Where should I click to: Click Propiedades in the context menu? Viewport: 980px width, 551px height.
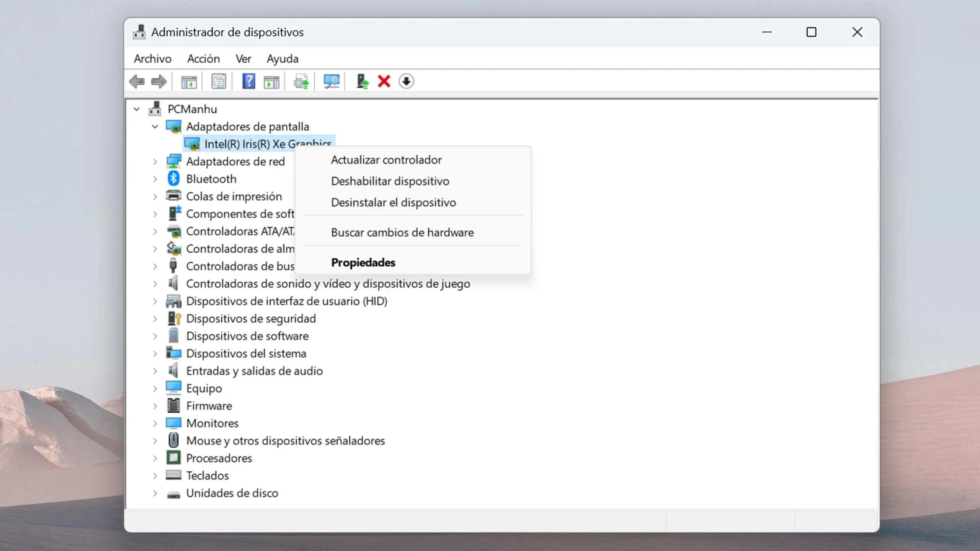pos(363,262)
